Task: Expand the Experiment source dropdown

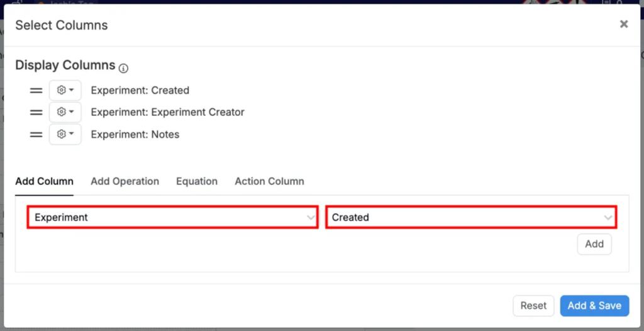Action: 172,217
